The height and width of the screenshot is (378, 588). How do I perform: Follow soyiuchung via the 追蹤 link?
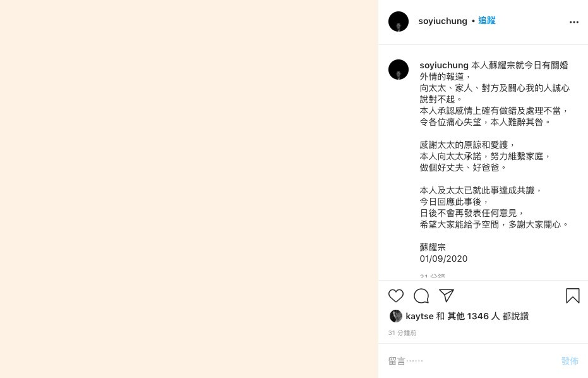tap(487, 21)
